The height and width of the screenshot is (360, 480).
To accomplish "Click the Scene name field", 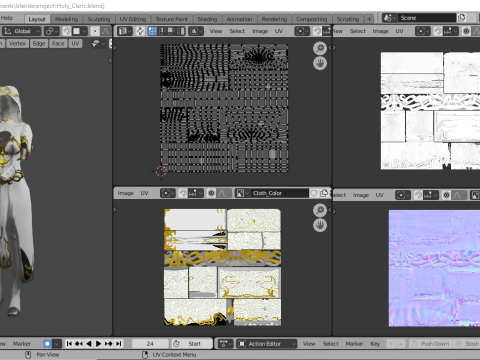I will 427,18.
